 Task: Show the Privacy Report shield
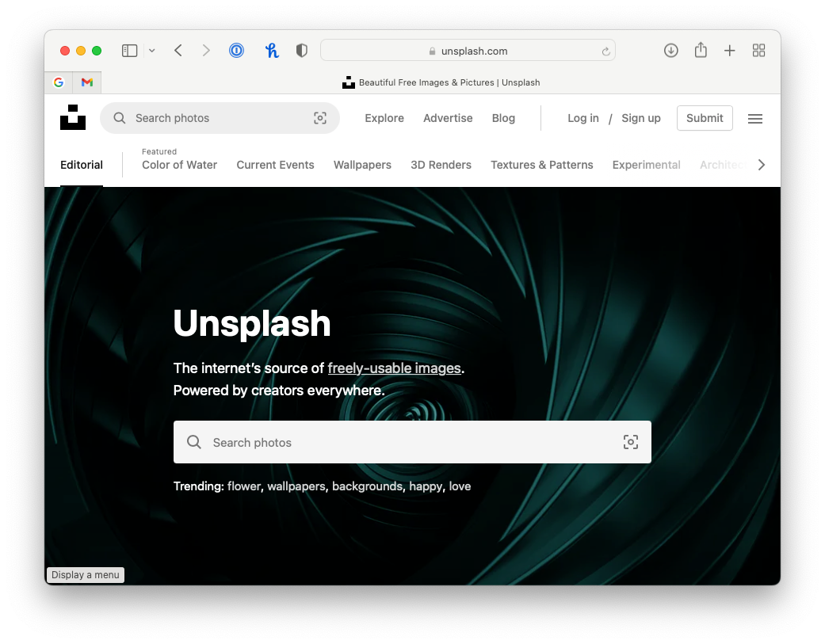click(x=301, y=51)
